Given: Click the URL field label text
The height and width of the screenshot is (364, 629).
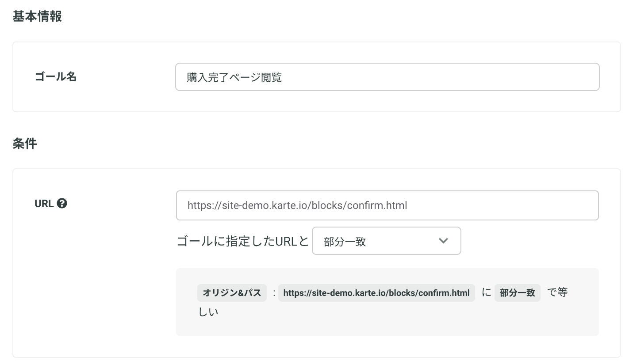Looking at the screenshot, I should tap(44, 204).
